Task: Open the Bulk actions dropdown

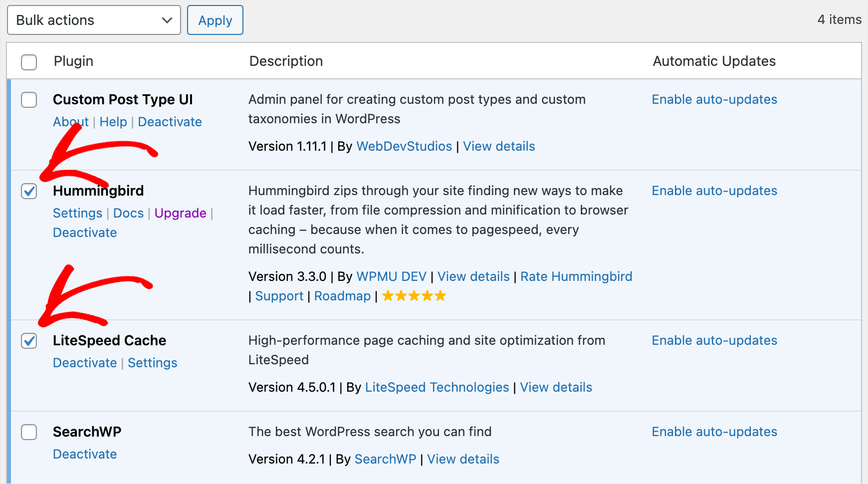Action: tap(94, 20)
